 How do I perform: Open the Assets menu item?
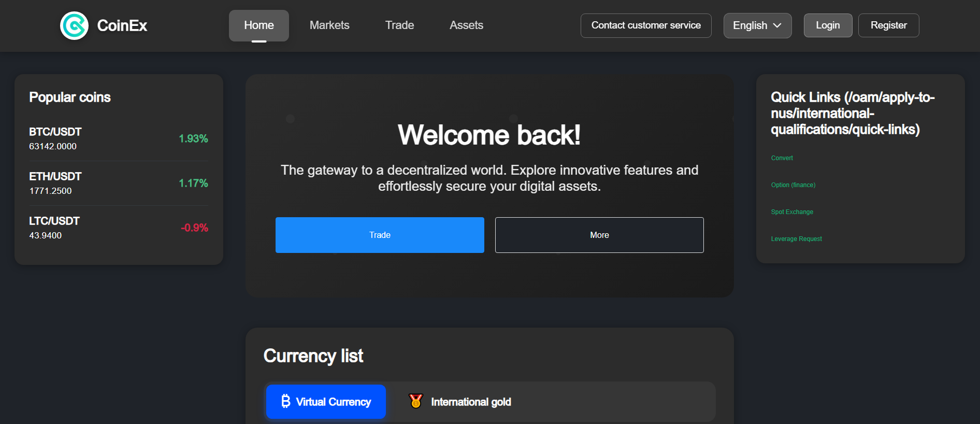[x=466, y=25]
